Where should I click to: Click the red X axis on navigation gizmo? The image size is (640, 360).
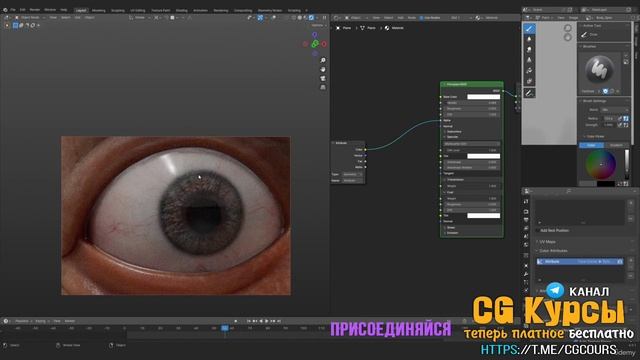tap(324, 44)
